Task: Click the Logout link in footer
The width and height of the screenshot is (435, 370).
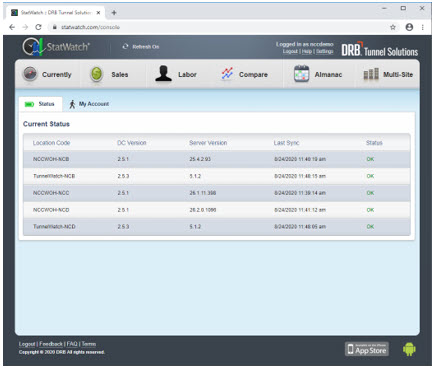Action: tap(27, 344)
